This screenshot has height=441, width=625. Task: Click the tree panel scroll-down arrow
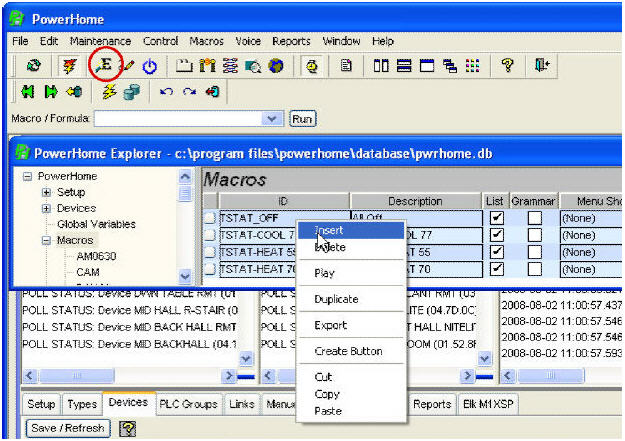click(x=185, y=276)
